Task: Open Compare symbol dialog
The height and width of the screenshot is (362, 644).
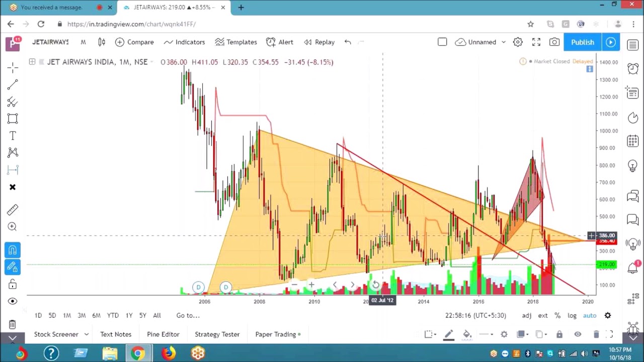Action: (x=134, y=42)
